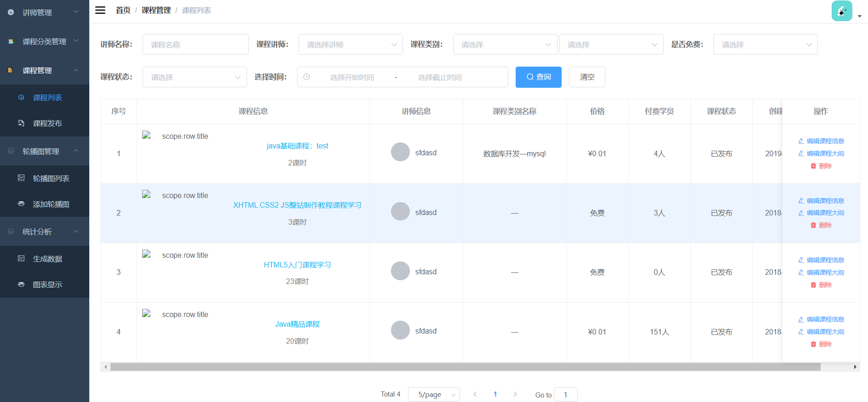
Task: Expand the 课程分类管理 sidebar menu
Action: [x=45, y=41]
